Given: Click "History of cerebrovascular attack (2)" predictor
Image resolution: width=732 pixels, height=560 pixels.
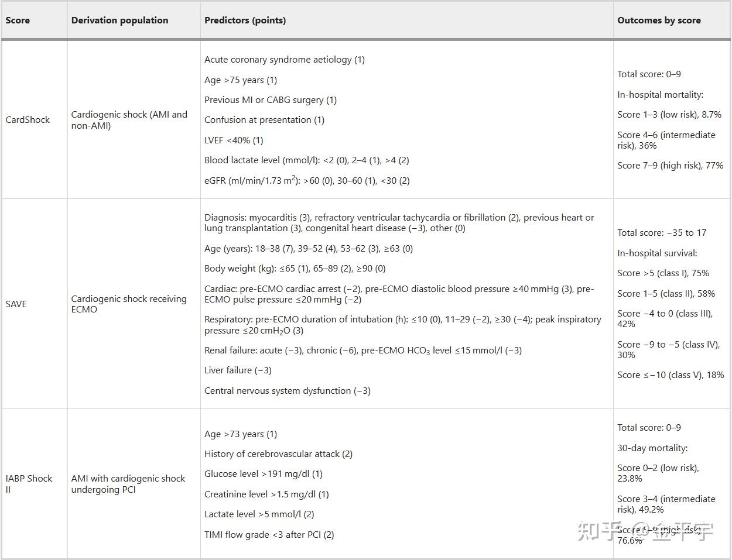Looking at the screenshot, I should tap(278, 454).
